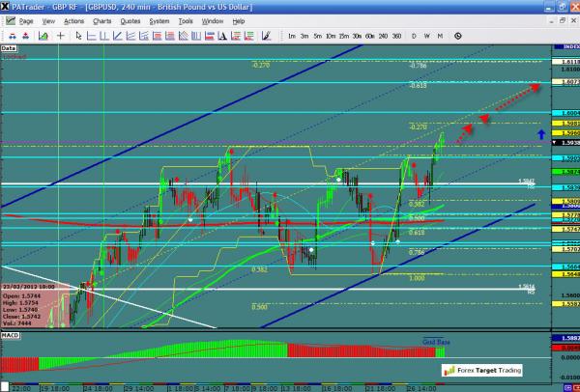Image resolution: width=580 pixels, height=392 pixels.
Task: Click the clock icon after timeframe buttons
Action: click(x=455, y=35)
